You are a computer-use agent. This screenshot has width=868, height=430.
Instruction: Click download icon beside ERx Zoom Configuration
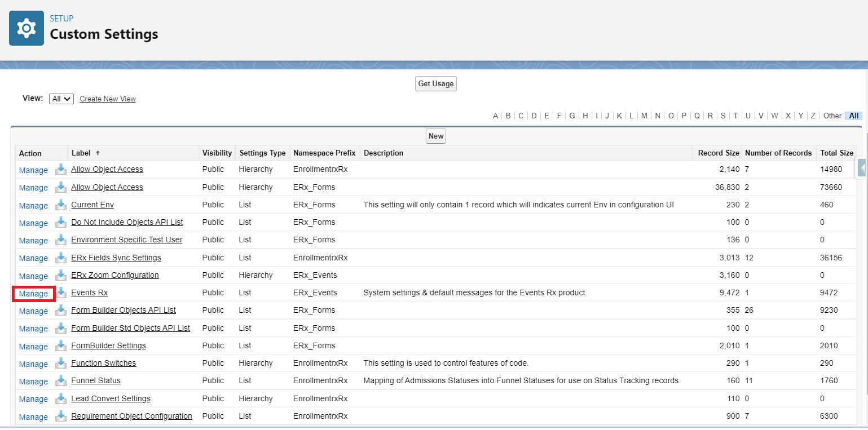point(60,275)
